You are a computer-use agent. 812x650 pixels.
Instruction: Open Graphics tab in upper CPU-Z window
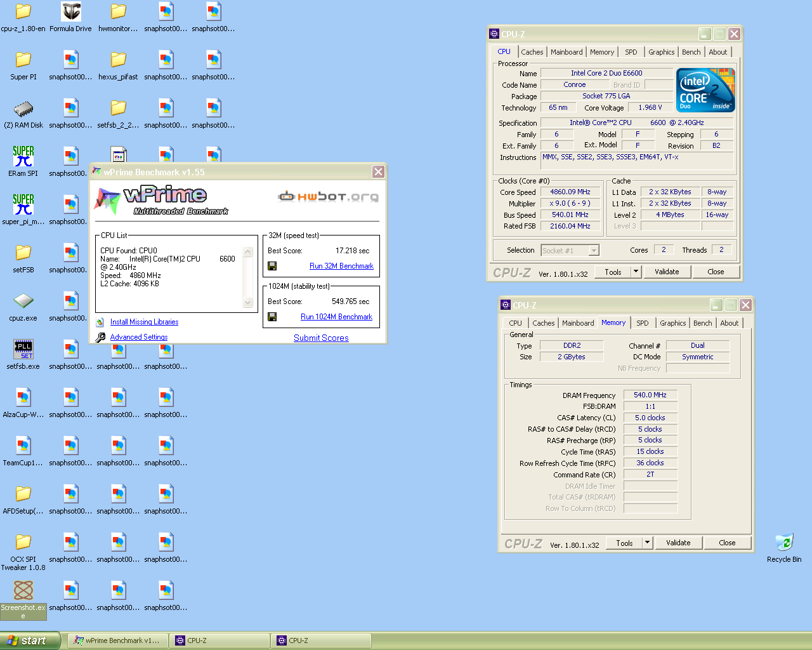[x=662, y=52]
